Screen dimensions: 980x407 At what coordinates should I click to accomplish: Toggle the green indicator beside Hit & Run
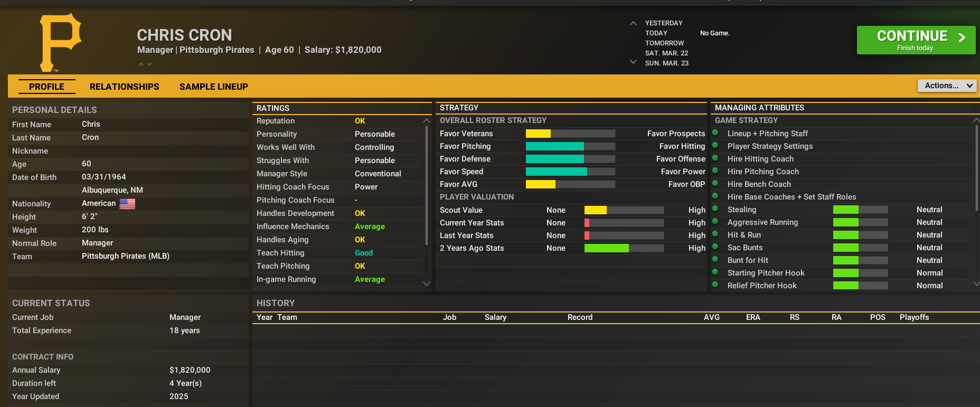(x=715, y=234)
